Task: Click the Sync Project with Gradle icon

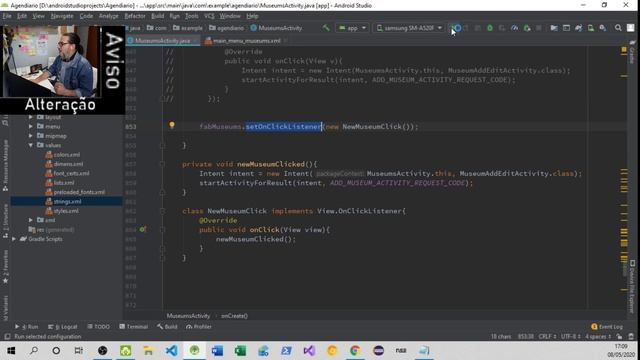Action: click(578, 28)
